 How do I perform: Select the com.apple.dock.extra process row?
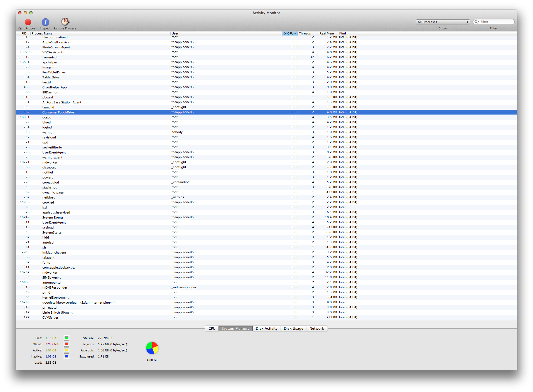click(266, 267)
